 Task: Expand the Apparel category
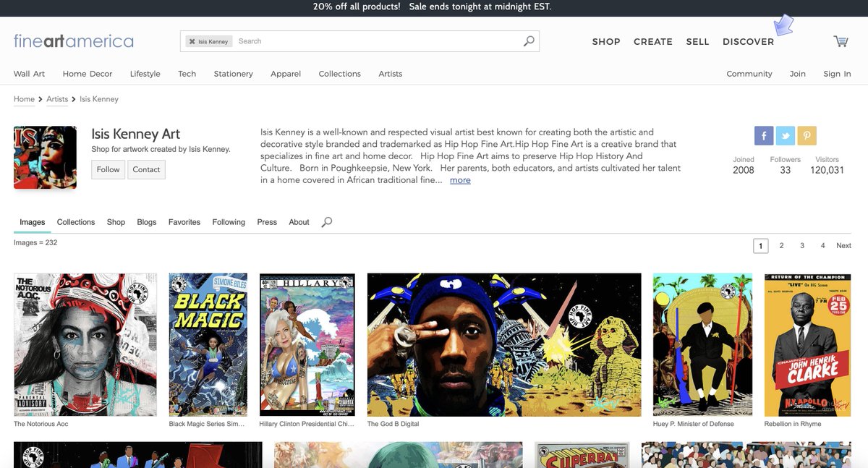pyautogui.click(x=286, y=74)
